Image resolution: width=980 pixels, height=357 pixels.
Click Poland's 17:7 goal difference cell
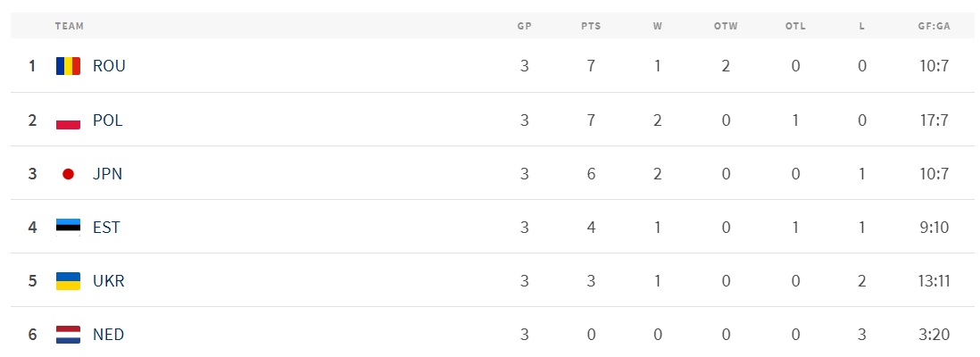pos(934,120)
